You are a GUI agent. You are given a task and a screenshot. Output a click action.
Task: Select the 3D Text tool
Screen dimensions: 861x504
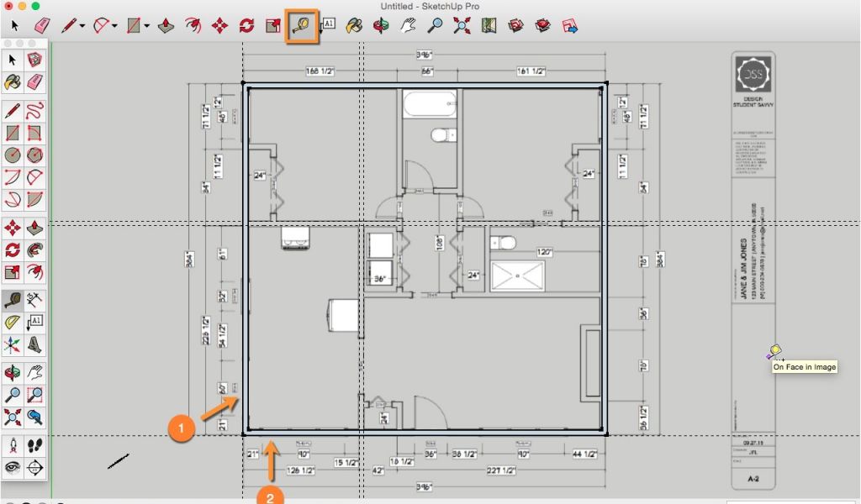[x=34, y=344]
